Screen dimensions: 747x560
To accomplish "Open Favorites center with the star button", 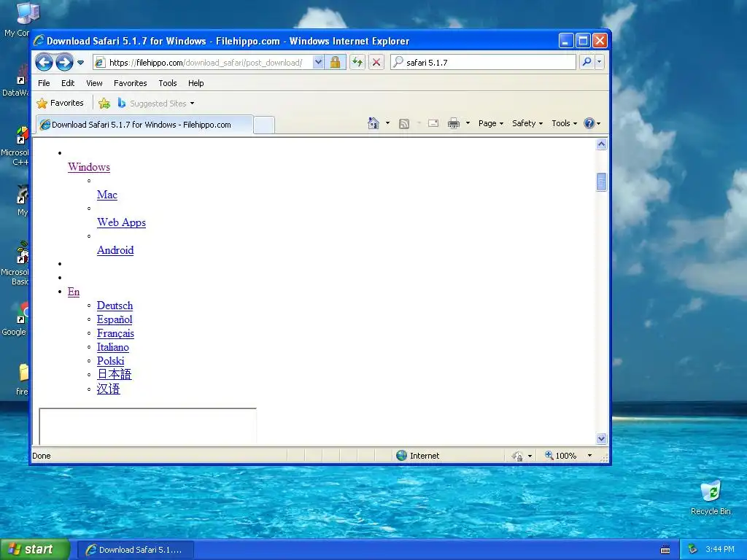I will pyautogui.click(x=60, y=103).
